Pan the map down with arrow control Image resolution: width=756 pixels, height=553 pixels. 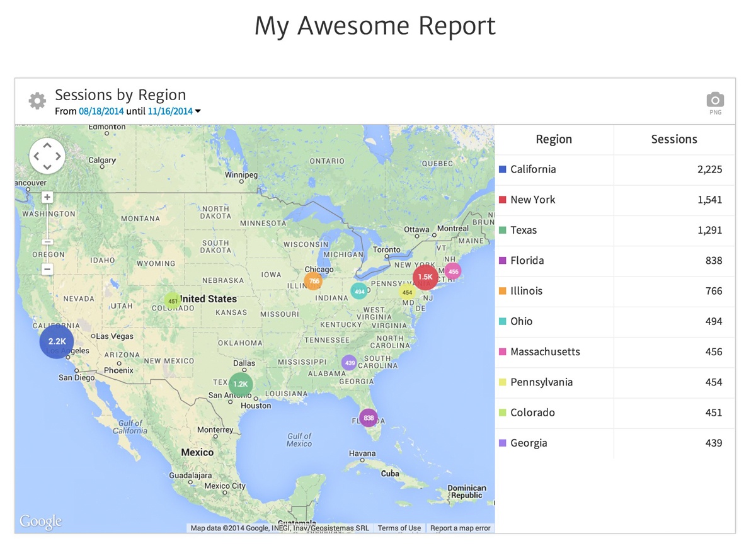point(47,167)
